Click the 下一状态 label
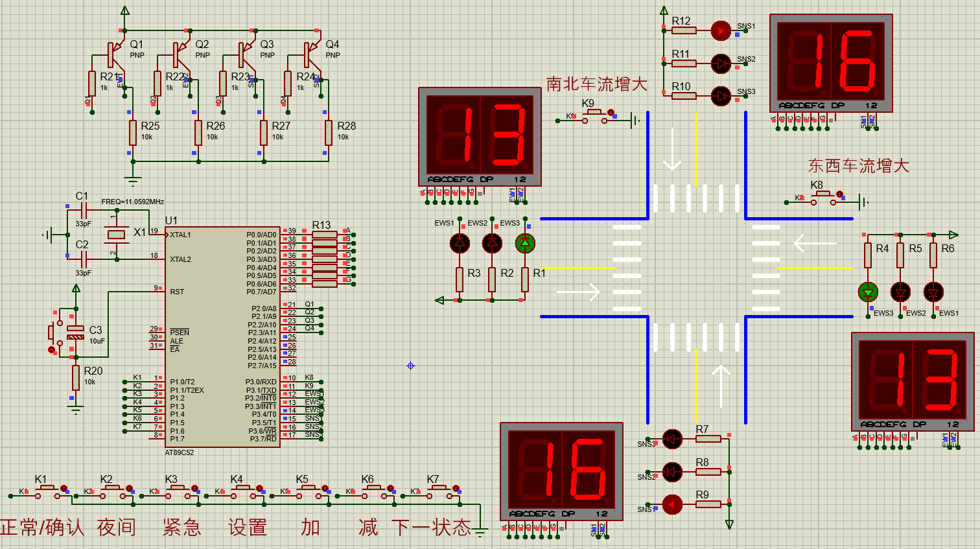The height and width of the screenshot is (549, 980). pos(431,527)
